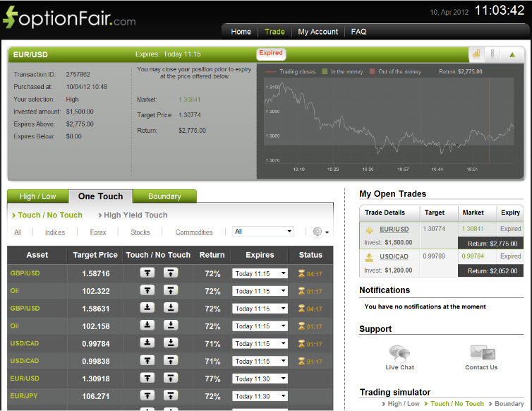Open My Account in the top navigation
The image size is (532, 411).
pyautogui.click(x=318, y=32)
